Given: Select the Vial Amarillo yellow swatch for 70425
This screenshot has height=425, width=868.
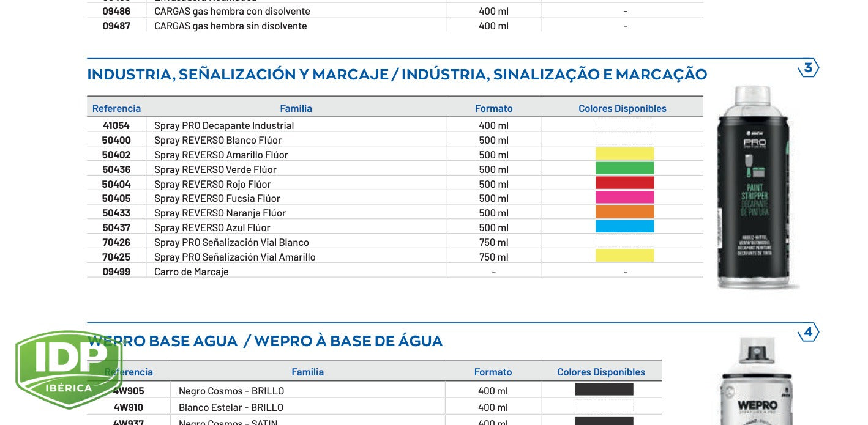Looking at the screenshot, I should point(624,256).
